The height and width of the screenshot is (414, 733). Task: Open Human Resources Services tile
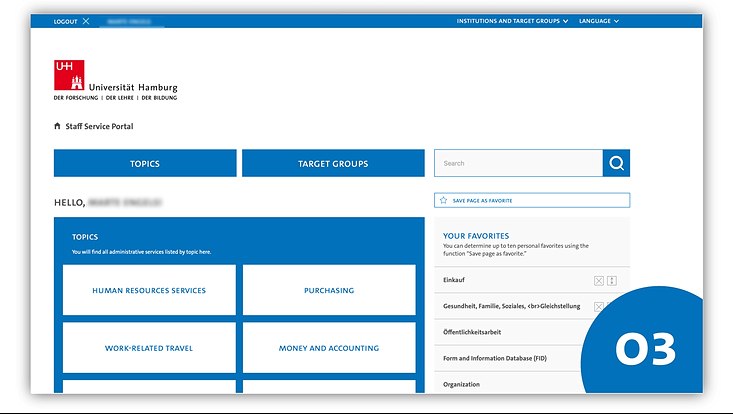149,290
